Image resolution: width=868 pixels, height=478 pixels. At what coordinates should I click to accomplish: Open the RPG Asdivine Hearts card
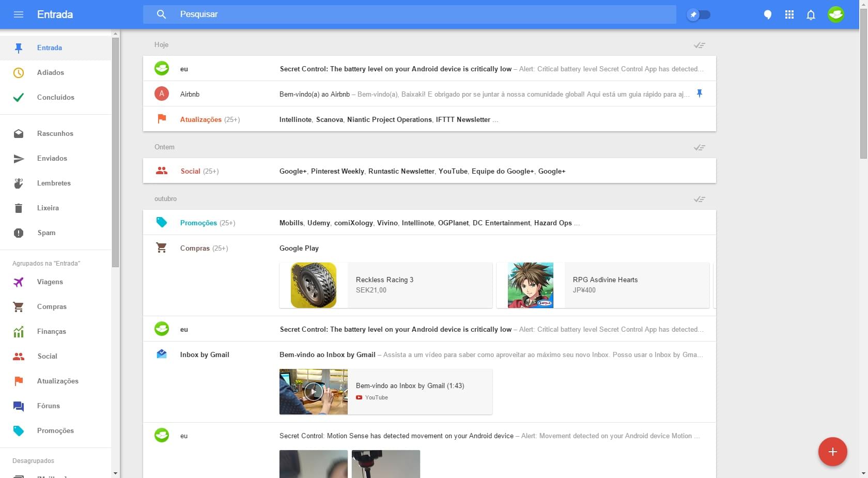603,285
